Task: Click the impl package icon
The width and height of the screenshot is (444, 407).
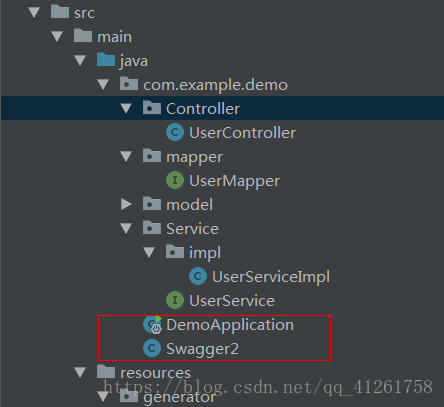Action: click(175, 252)
